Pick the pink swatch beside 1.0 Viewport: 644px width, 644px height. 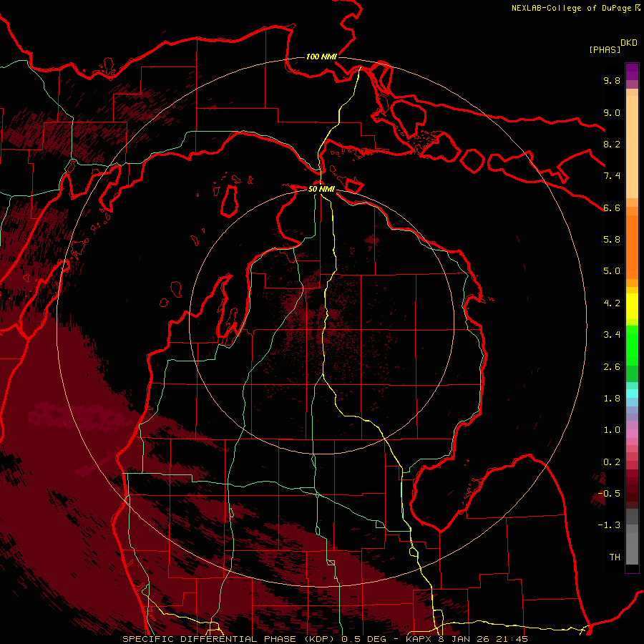[632, 434]
